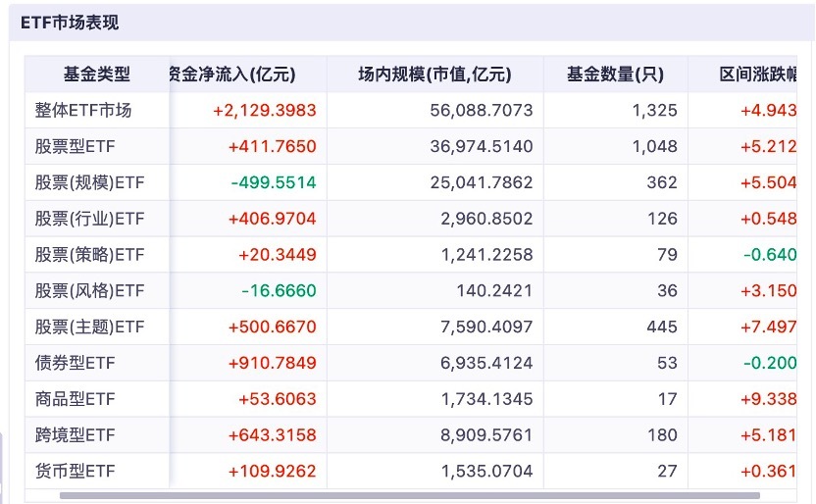Click market size value 56,088.7073
This screenshot has height=504, width=816.
[x=482, y=111]
